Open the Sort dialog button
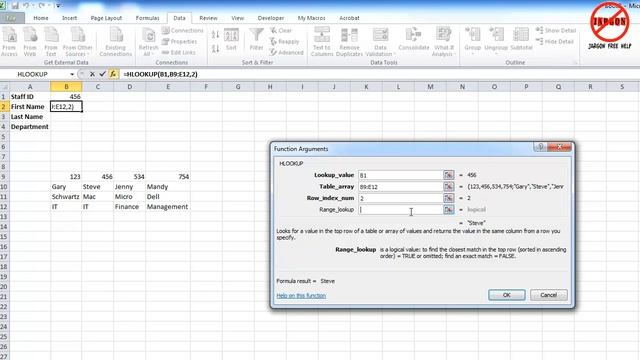Viewport: 640px width, 360px height. tap(231, 40)
